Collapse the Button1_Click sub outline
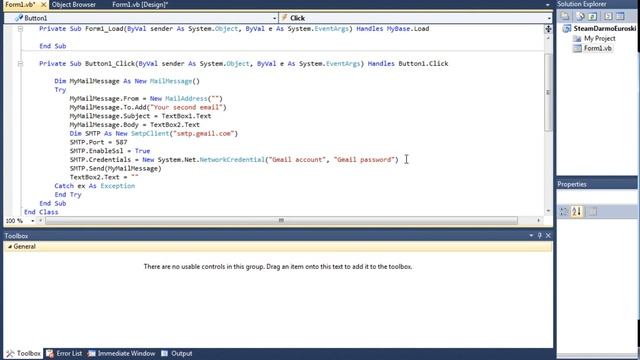The width and height of the screenshot is (640, 360). [x=20, y=64]
